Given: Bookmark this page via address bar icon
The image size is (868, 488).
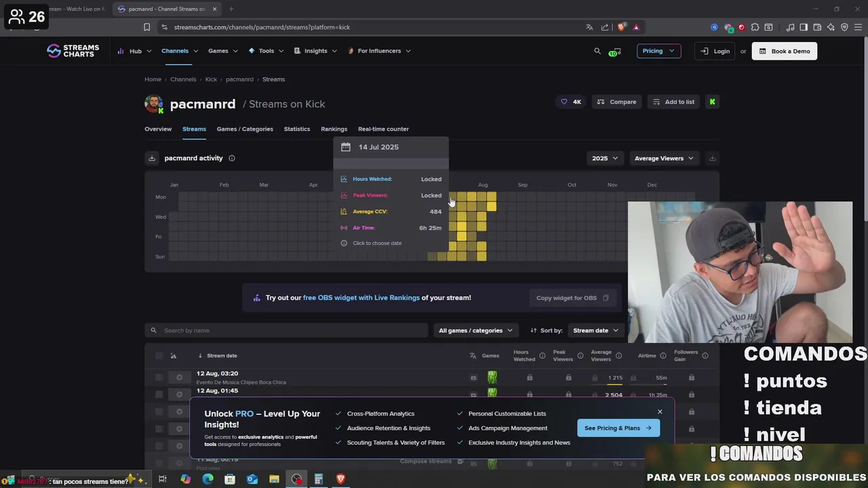Looking at the screenshot, I should pyautogui.click(x=146, y=27).
